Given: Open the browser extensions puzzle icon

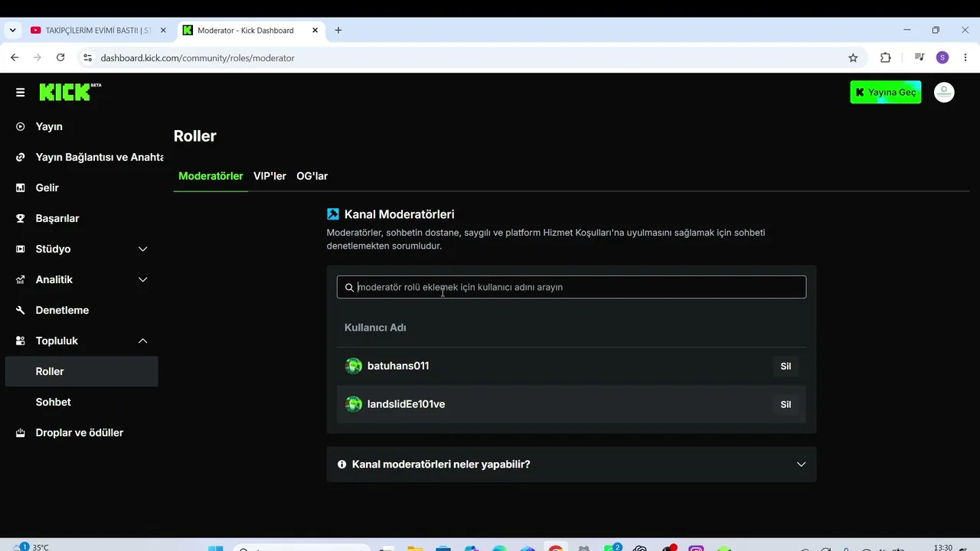Looking at the screenshot, I should (x=886, y=57).
